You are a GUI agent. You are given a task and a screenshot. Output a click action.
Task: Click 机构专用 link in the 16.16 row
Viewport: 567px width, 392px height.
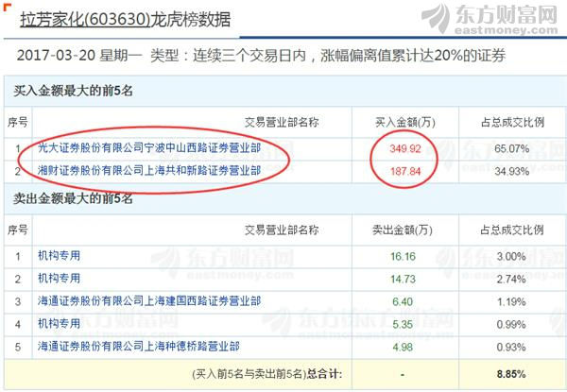tap(59, 255)
